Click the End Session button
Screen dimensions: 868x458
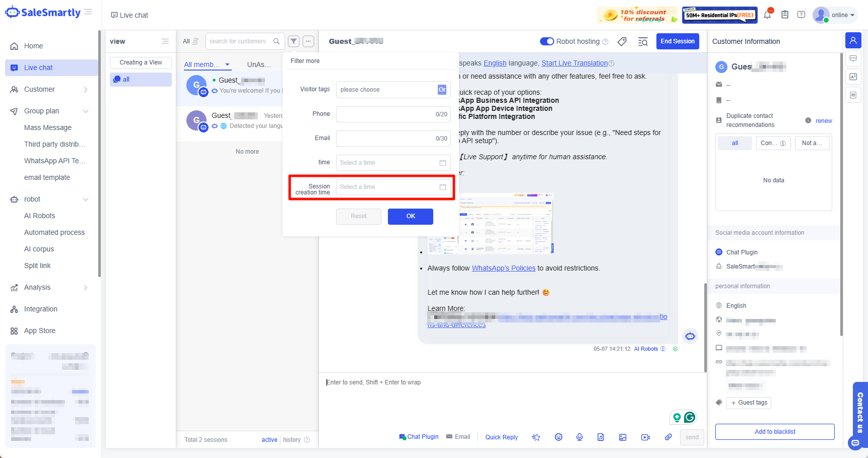(x=677, y=41)
